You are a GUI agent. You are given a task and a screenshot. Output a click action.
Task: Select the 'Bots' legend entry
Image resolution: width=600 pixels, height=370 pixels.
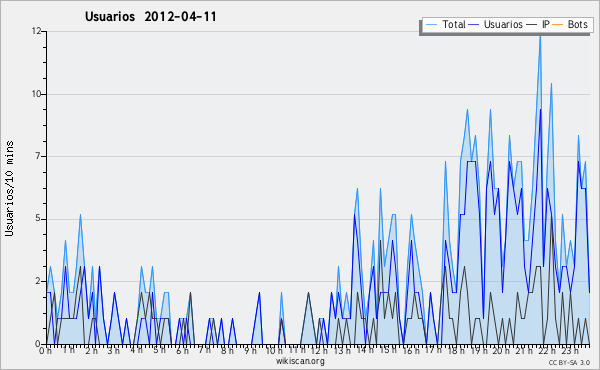[x=577, y=24]
